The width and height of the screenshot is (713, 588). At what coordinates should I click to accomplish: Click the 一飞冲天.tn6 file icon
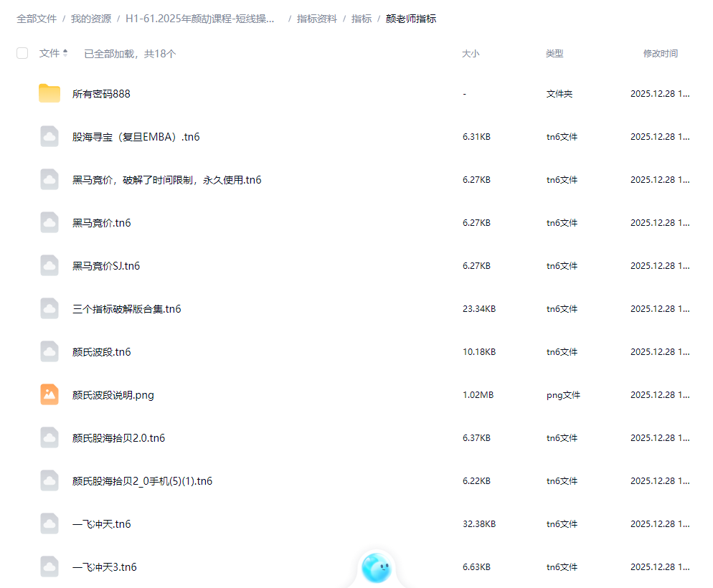(49, 523)
